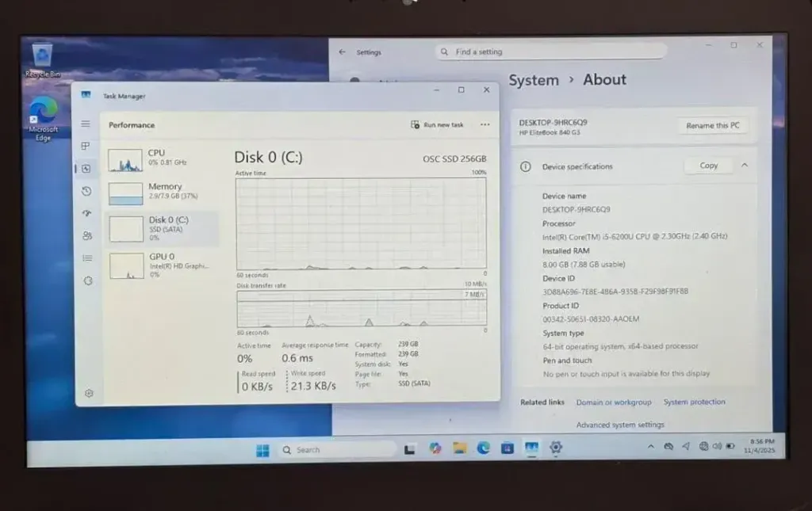Open the three-dot more options menu

point(485,125)
